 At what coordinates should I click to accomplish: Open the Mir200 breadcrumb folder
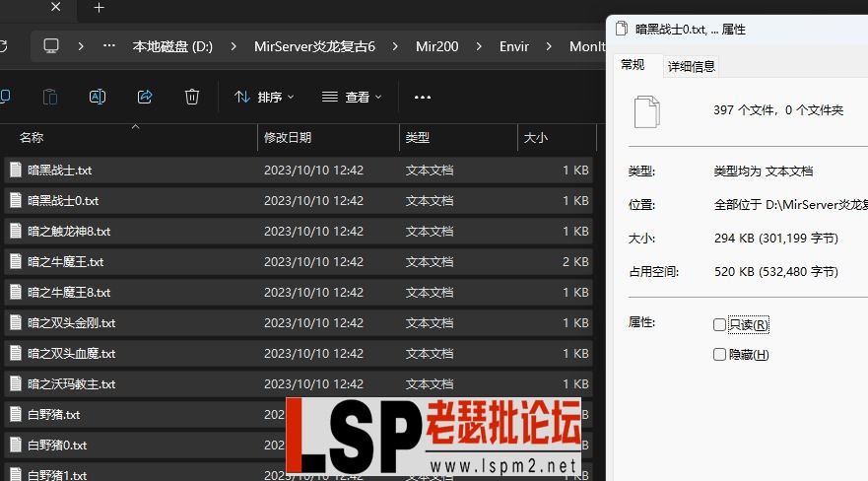pos(436,46)
